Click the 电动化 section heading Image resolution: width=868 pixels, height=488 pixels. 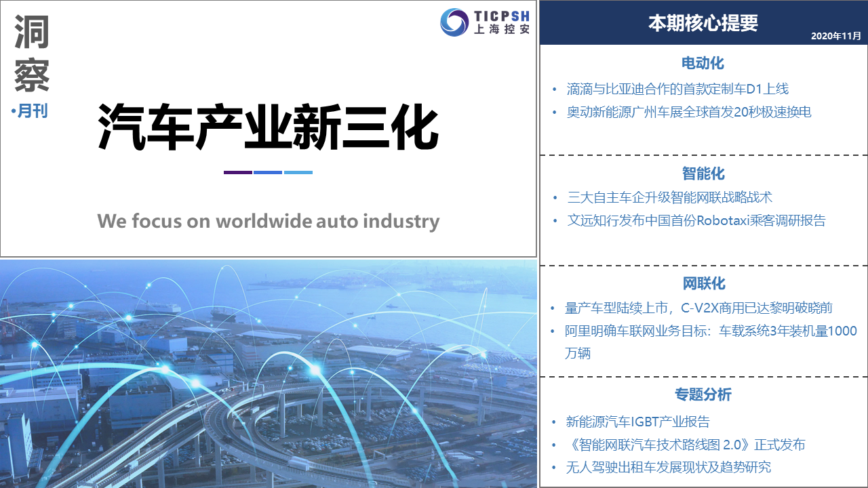(703, 63)
